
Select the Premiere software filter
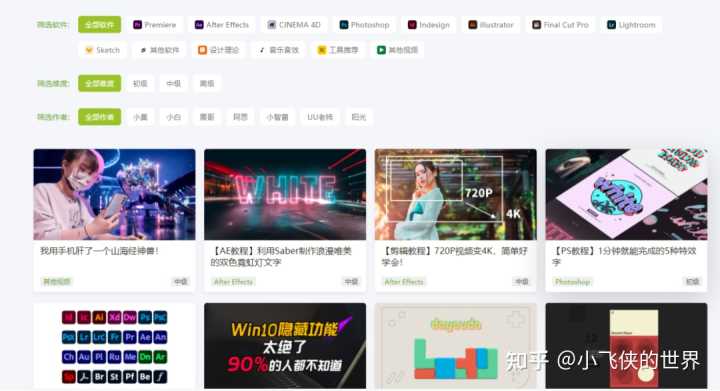coord(155,25)
